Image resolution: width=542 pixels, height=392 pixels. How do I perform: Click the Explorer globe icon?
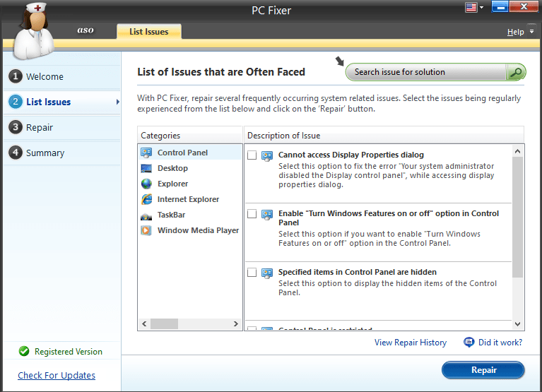[146, 184]
